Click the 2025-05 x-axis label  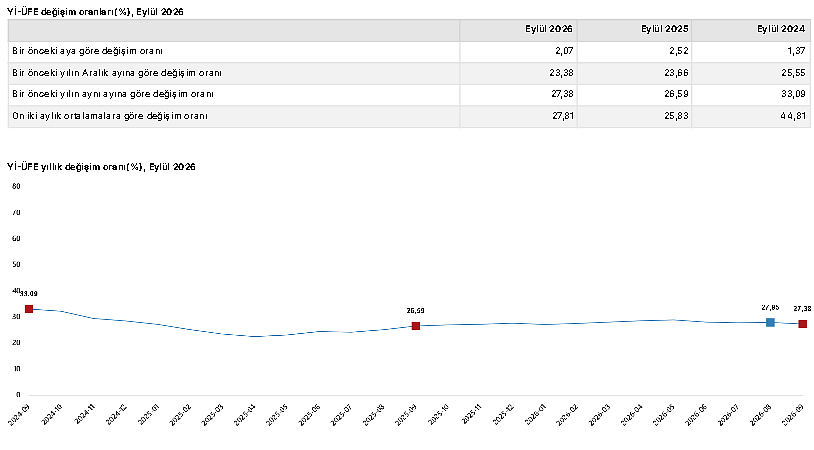277,415
